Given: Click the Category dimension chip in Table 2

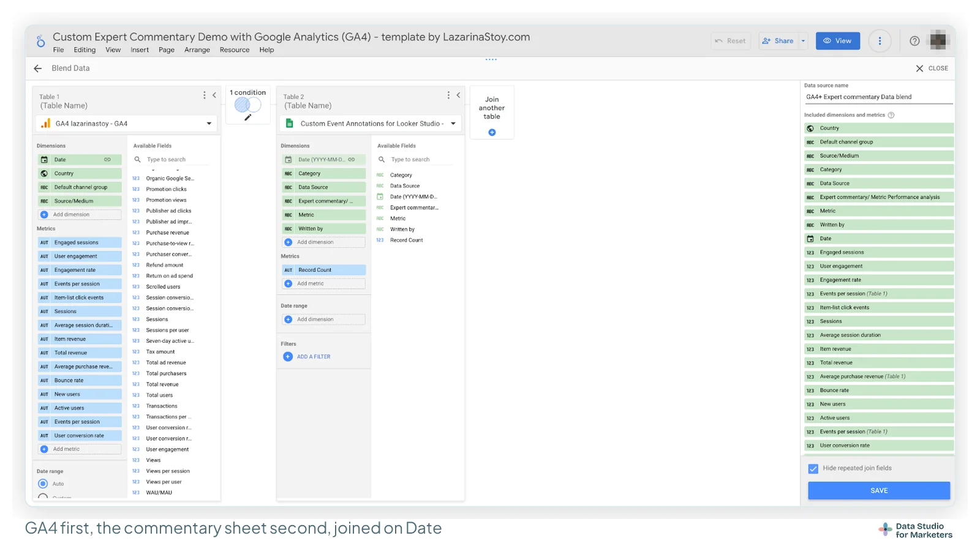Looking at the screenshot, I should tap(323, 174).
